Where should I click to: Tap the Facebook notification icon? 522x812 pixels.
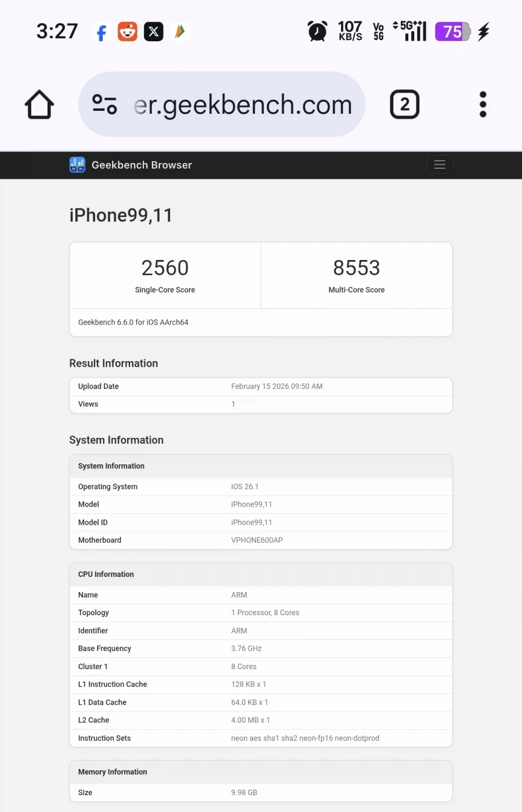(x=101, y=32)
